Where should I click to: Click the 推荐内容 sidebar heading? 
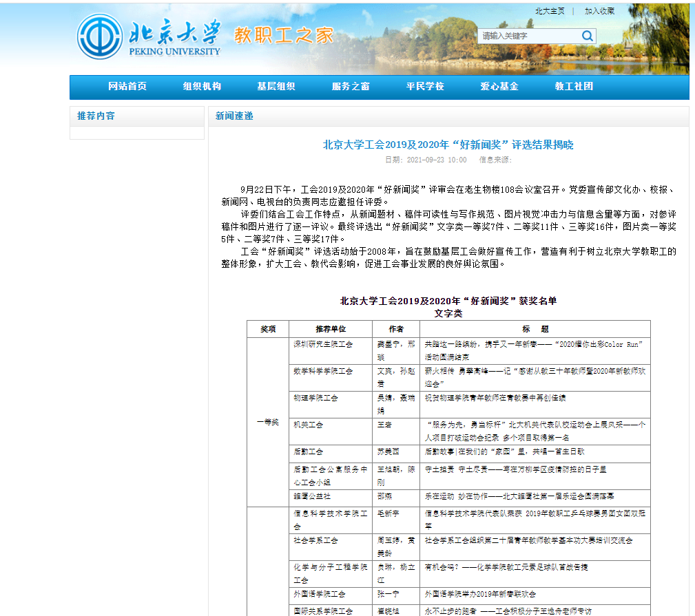point(96,116)
